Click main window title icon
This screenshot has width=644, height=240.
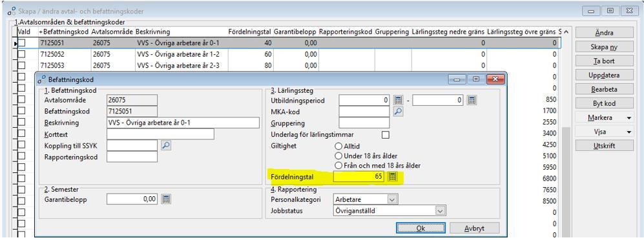(12, 12)
